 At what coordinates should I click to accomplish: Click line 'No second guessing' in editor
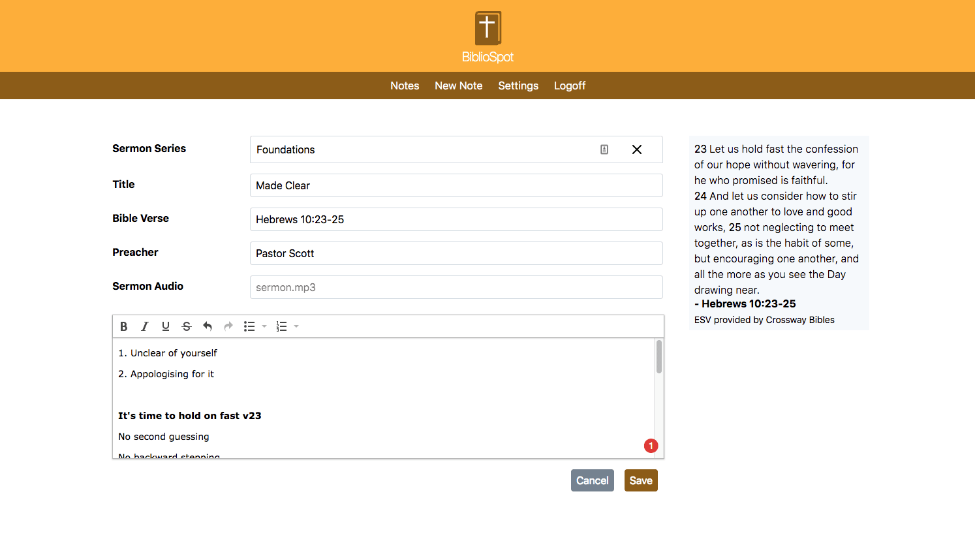(164, 437)
